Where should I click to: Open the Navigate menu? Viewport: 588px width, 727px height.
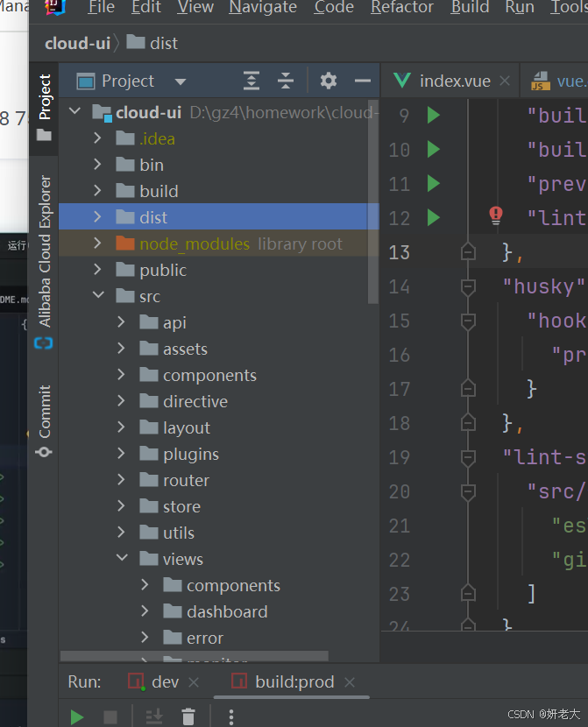[263, 7]
